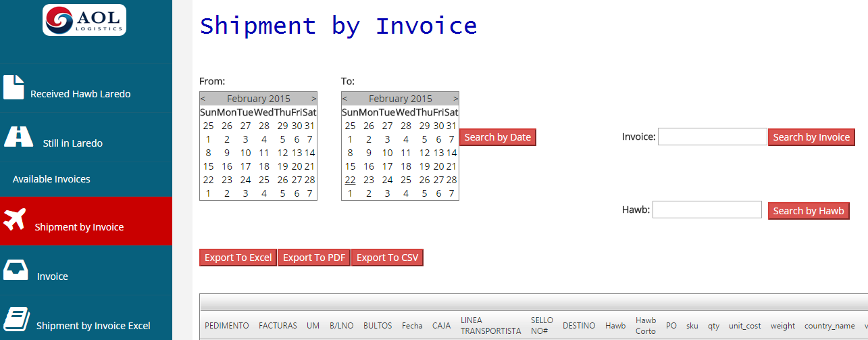Click the B/LNO column header
The width and height of the screenshot is (868, 340).
(x=341, y=326)
